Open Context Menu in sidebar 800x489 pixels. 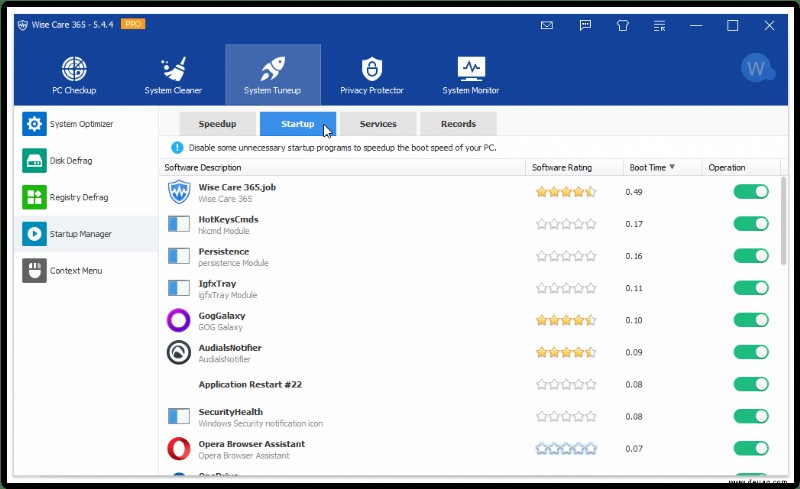click(86, 271)
